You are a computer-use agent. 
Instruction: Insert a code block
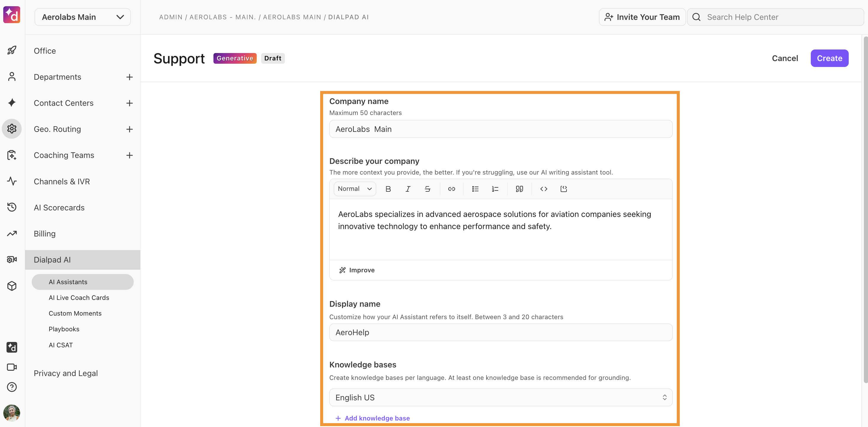[x=543, y=189]
